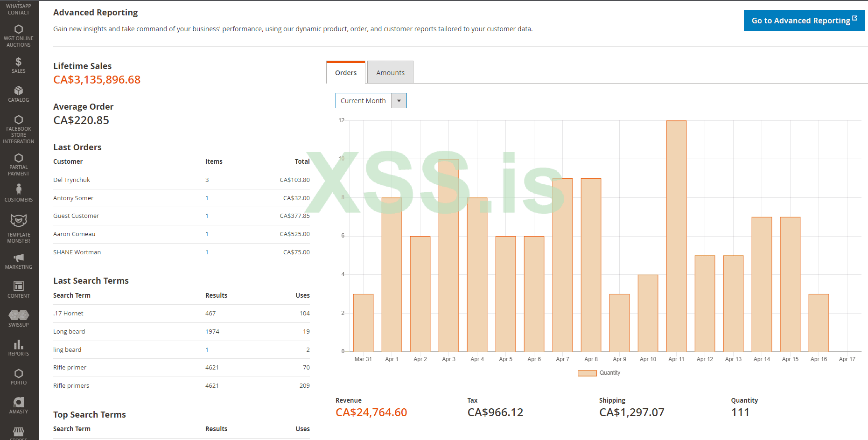Click the Amasty sidebar icon

click(x=19, y=405)
